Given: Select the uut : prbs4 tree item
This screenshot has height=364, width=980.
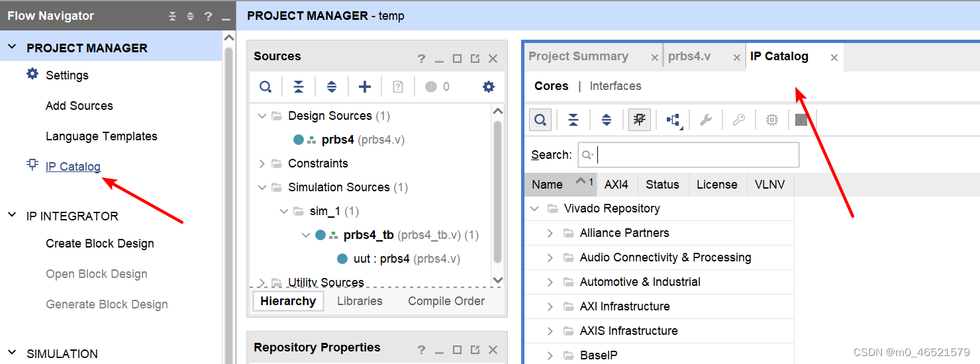Looking at the screenshot, I should [407, 259].
